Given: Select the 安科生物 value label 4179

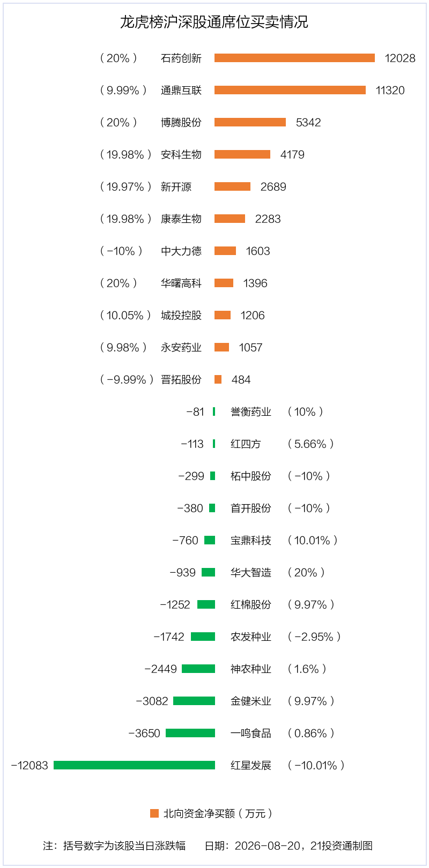Looking at the screenshot, I should pyautogui.click(x=292, y=154).
